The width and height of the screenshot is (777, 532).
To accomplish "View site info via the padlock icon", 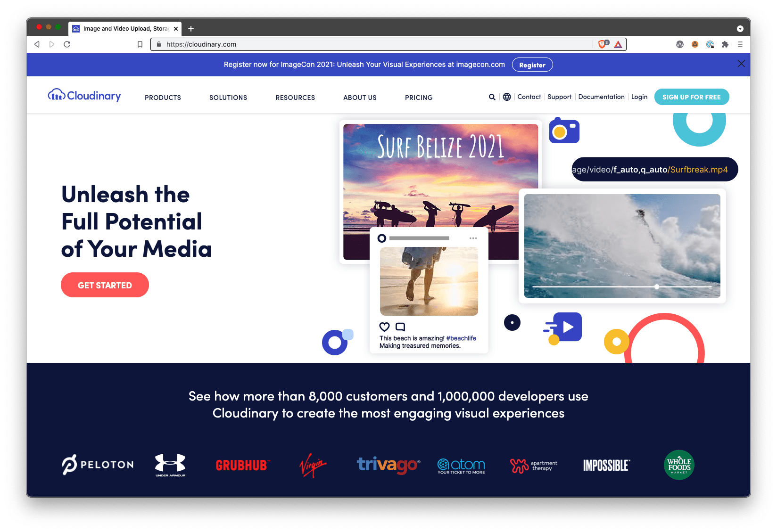I will [x=159, y=44].
